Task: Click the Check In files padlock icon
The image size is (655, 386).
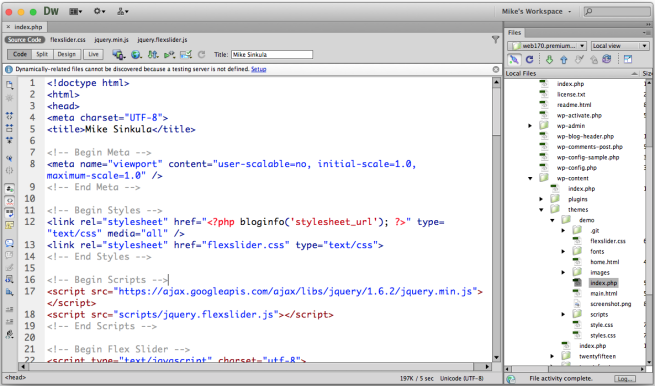Action: click(593, 60)
